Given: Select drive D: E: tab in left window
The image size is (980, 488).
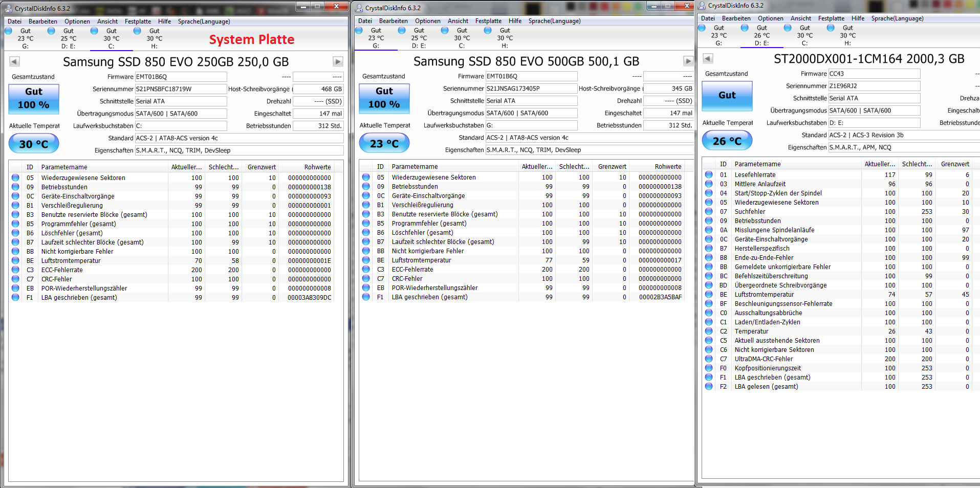Looking at the screenshot, I should (69, 38).
